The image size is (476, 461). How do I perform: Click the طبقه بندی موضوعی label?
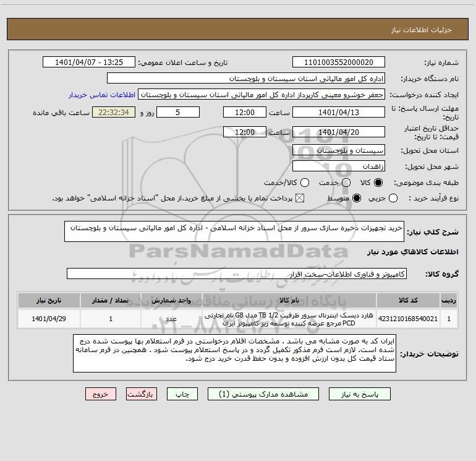[426, 183]
